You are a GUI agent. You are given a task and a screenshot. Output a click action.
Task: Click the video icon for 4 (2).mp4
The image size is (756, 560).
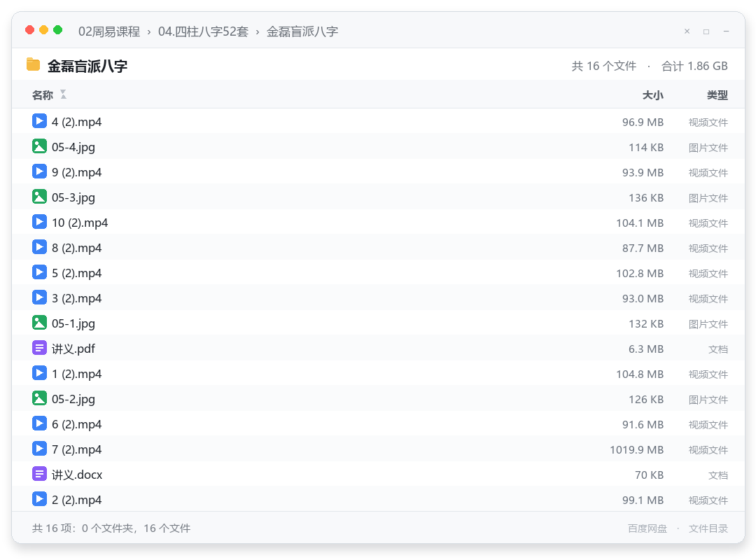coord(39,121)
